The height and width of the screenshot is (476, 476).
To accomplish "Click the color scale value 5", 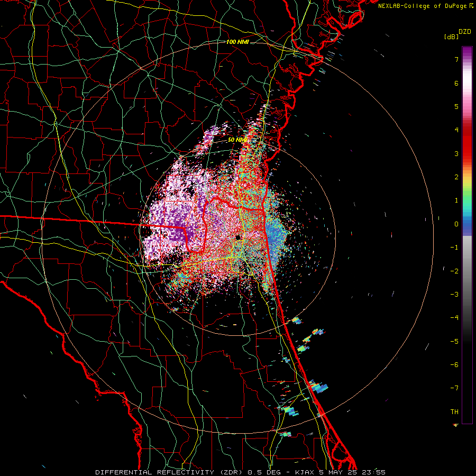I will [x=456, y=106].
